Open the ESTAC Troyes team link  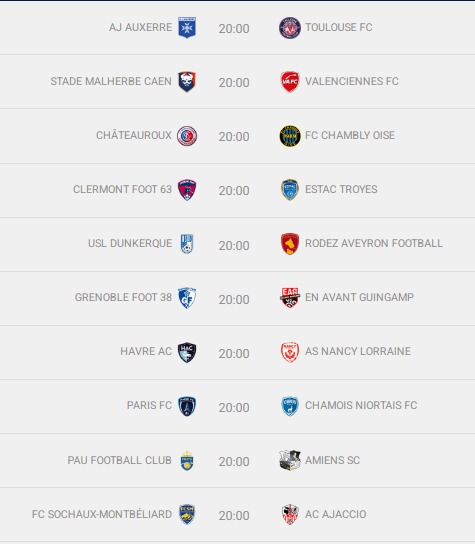[x=341, y=189]
